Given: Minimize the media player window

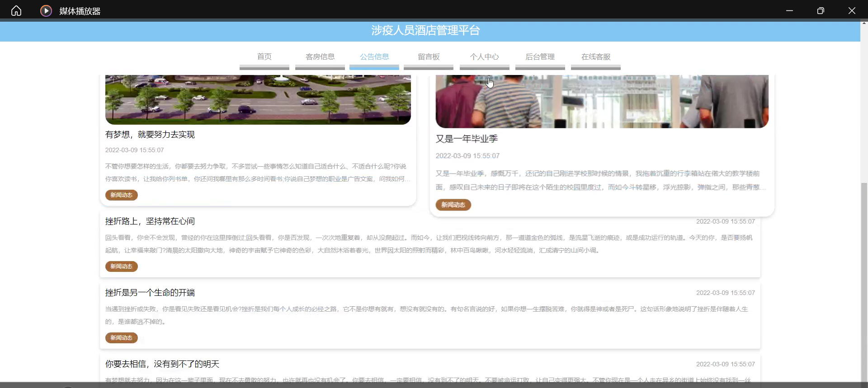Looking at the screenshot, I should coord(789,10).
